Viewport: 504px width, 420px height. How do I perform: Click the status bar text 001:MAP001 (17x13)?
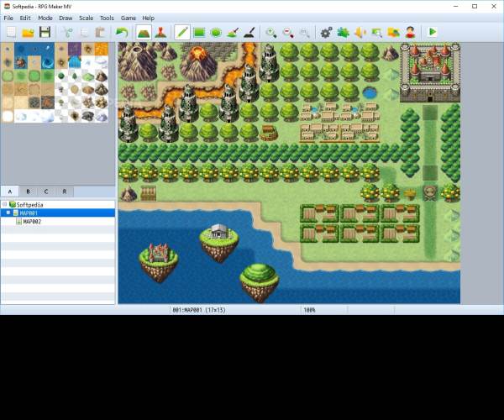point(199,310)
